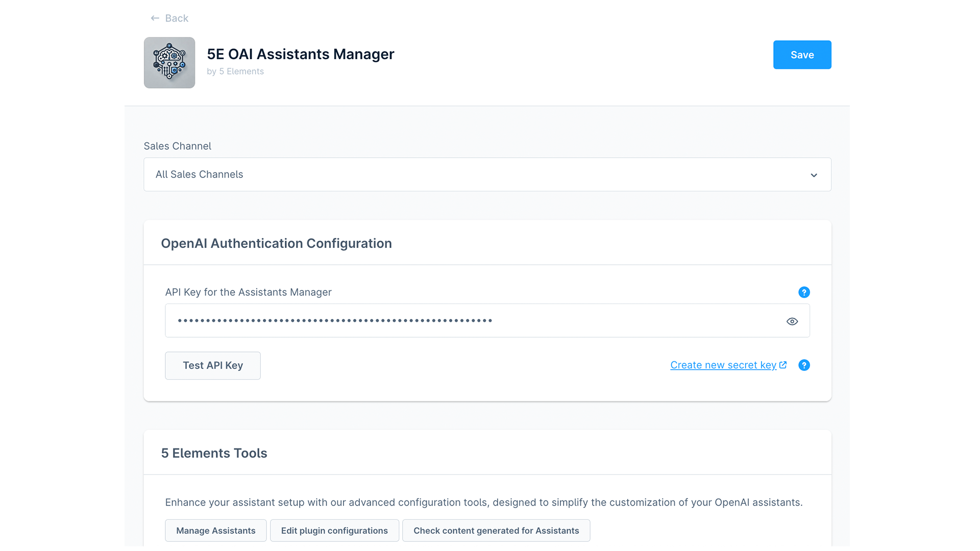Viewport: 980px width, 551px height.
Task: Click the OpenAI Authentication Configuration heading
Action: (277, 243)
